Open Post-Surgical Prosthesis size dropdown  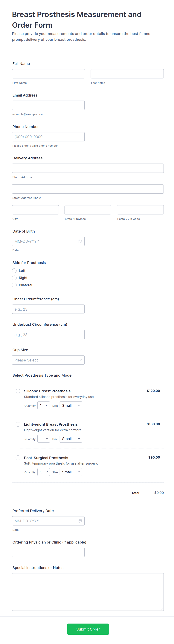click(x=71, y=472)
